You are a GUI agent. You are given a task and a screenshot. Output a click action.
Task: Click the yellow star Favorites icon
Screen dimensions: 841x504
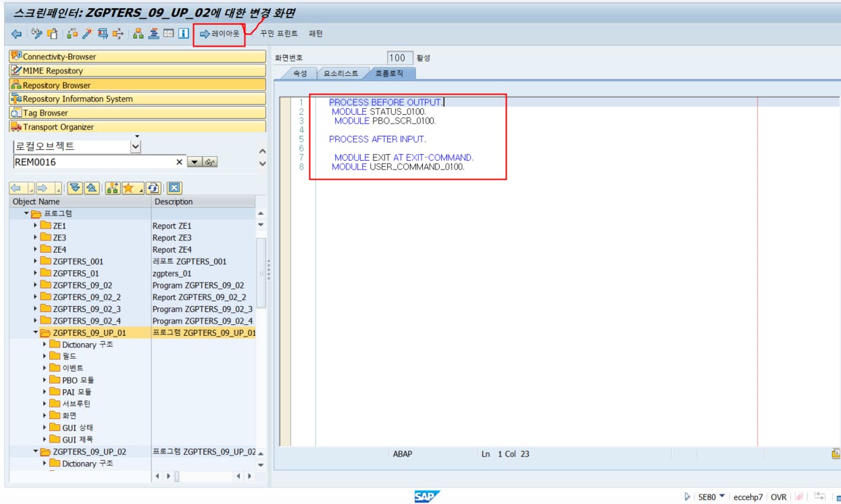128,188
